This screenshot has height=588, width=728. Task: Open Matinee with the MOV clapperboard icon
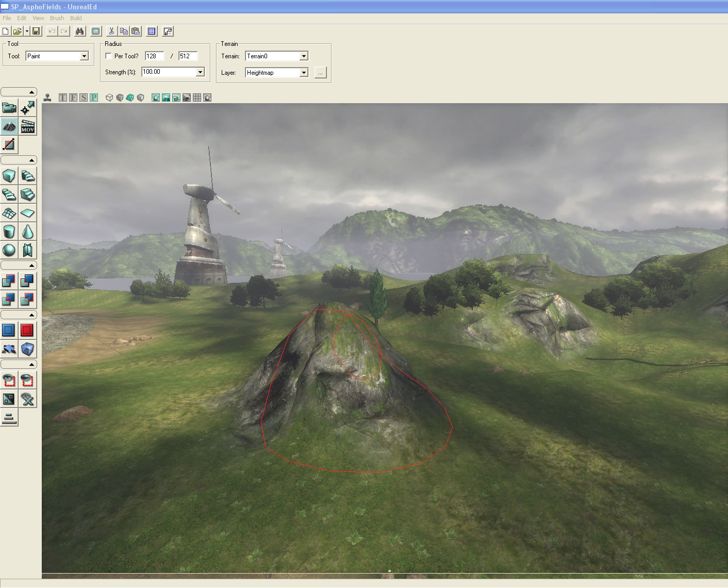[28, 126]
